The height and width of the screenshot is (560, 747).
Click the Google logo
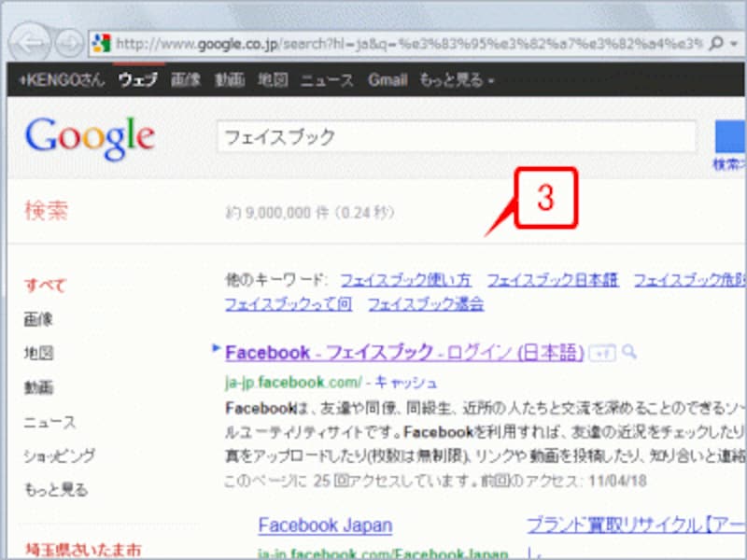pyautogui.click(x=90, y=138)
